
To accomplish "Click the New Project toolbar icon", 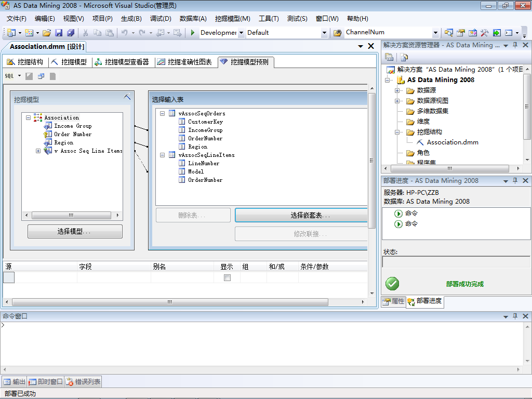I will click(11, 33).
